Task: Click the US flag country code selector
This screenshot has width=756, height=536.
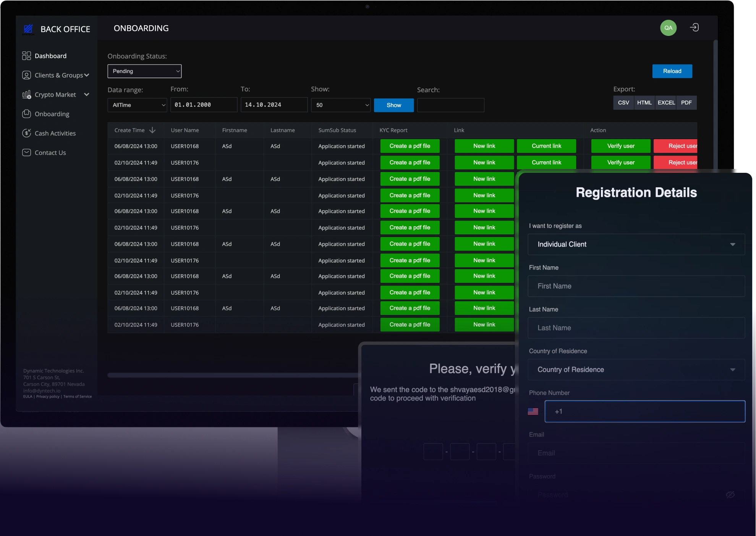Action: click(x=533, y=411)
